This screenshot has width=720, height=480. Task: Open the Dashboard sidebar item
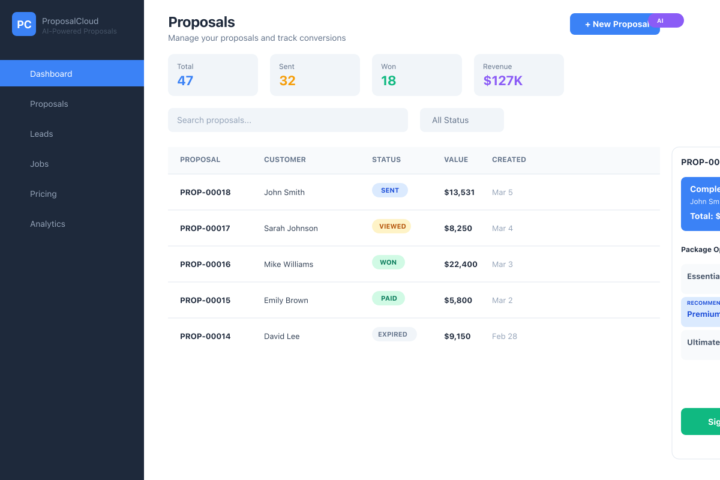tap(72, 73)
